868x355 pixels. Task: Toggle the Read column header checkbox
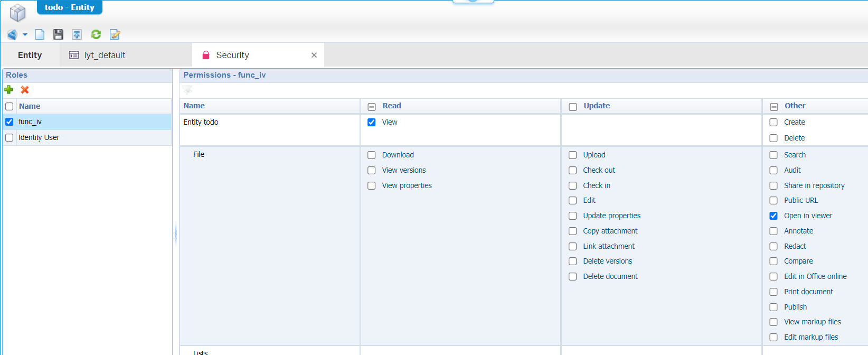point(372,107)
